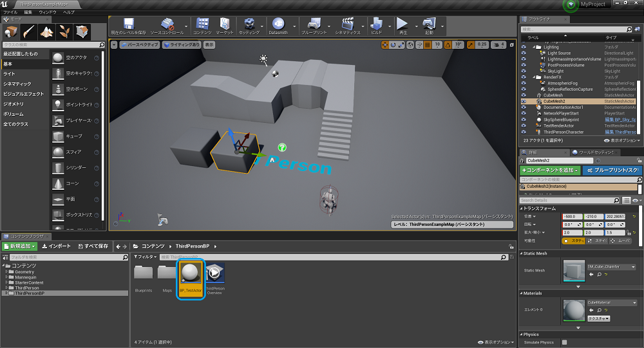Click the Import button in content browser
The height and width of the screenshot is (348, 644).
(57, 246)
